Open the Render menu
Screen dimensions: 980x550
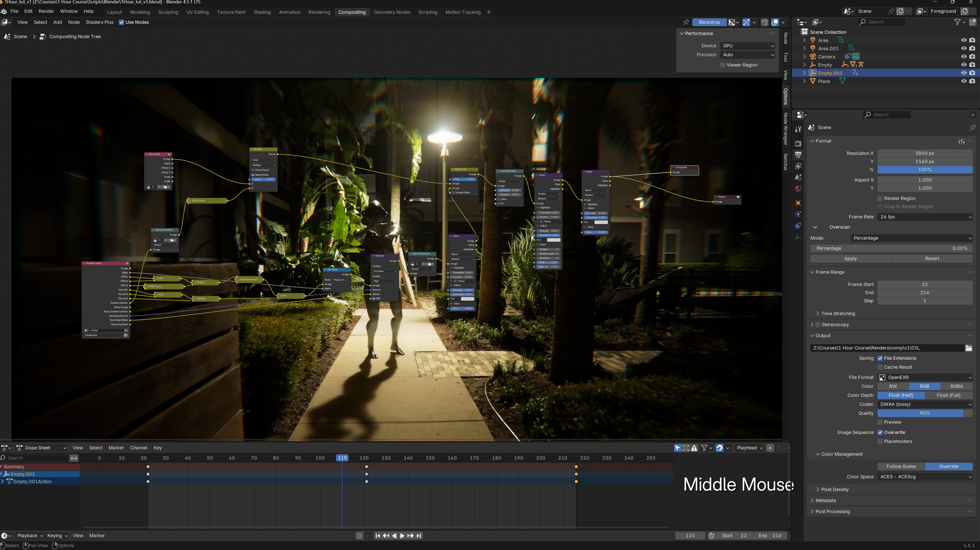pos(46,12)
